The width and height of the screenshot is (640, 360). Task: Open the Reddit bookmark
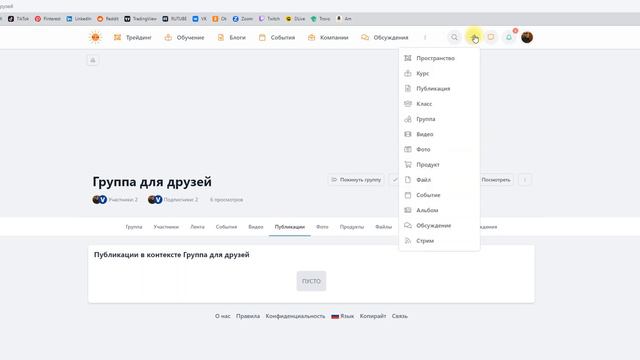[108, 19]
